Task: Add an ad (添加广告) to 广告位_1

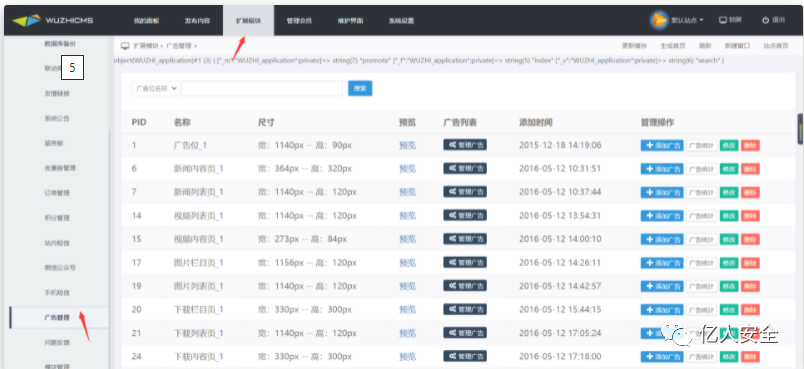Action: [662, 146]
